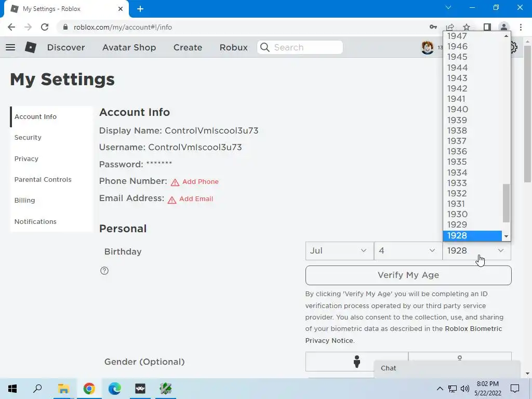Open the Roblox hamburger navigation menu
Viewport: 532px width, 399px height.
click(10, 47)
